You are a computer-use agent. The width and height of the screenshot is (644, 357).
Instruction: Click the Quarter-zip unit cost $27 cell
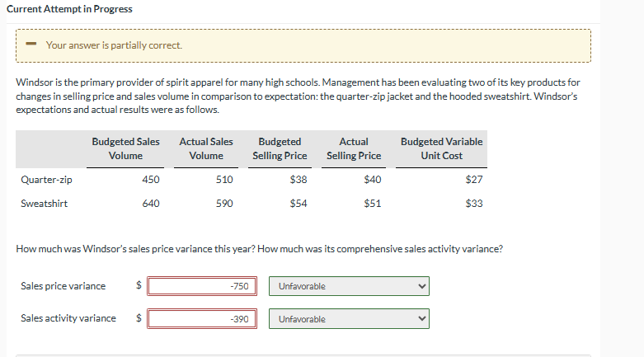point(474,180)
